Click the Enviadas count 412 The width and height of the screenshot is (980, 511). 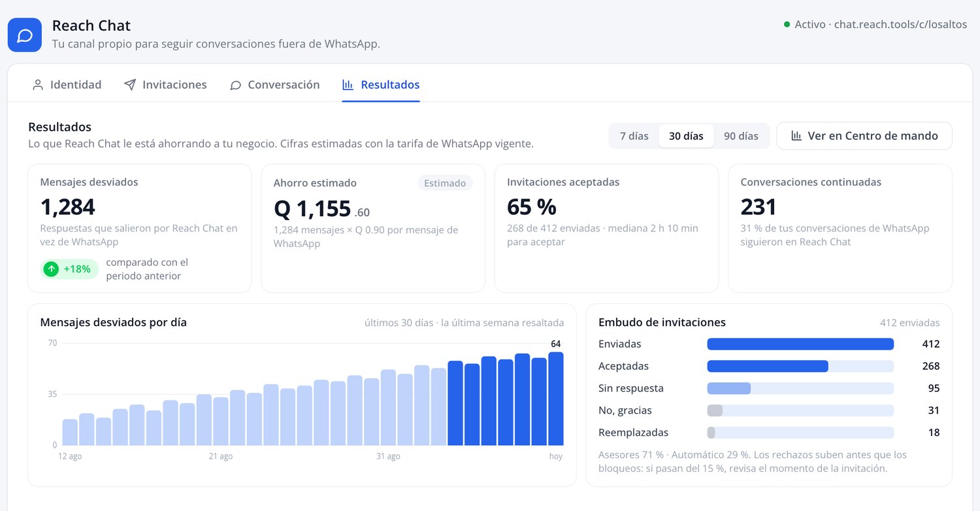click(931, 344)
